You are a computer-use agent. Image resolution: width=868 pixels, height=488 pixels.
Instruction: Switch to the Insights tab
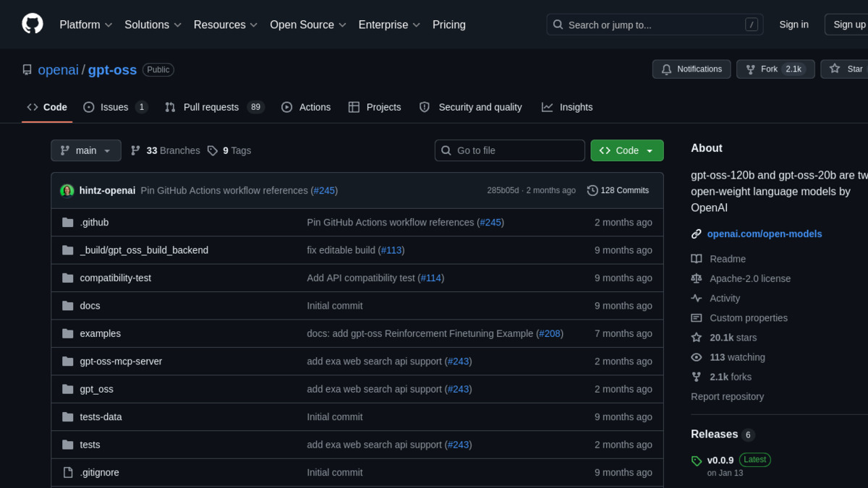click(x=567, y=107)
